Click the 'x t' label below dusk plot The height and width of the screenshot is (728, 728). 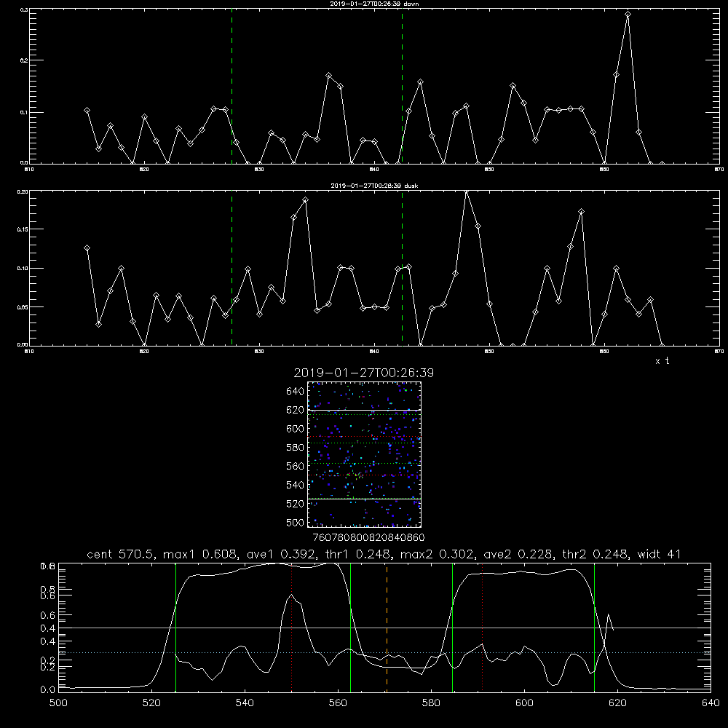pyautogui.click(x=662, y=361)
